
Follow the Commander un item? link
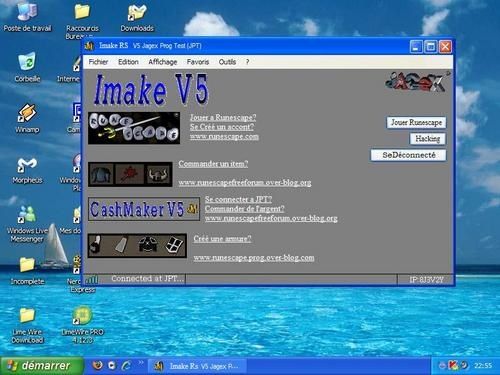[x=213, y=164]
